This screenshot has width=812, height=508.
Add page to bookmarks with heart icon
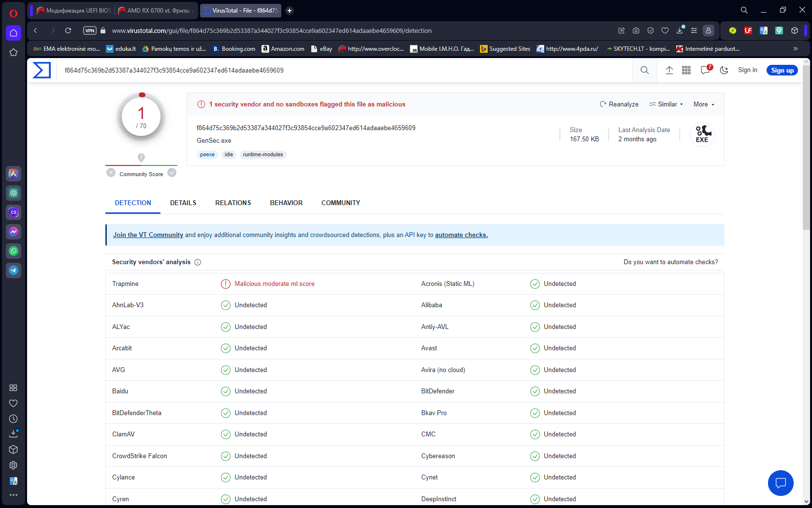[x=665, y=30]
